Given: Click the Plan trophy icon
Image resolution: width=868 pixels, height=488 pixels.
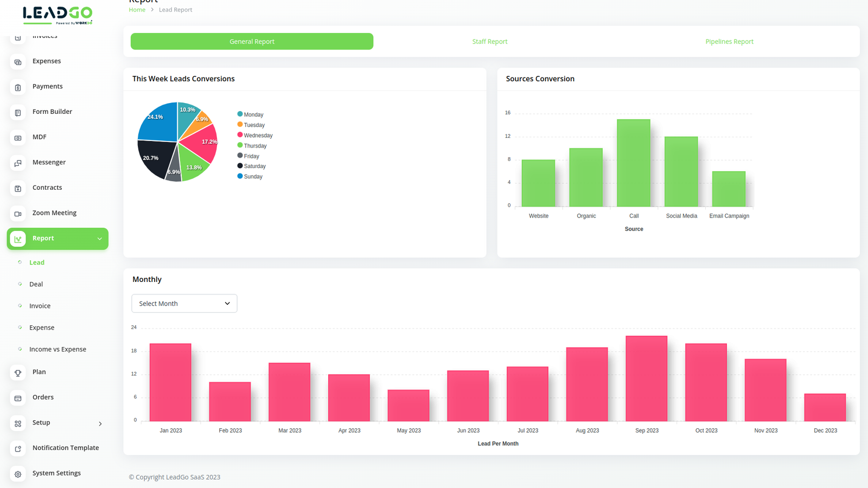Looking at the screenshot, I should pos(18,373).
